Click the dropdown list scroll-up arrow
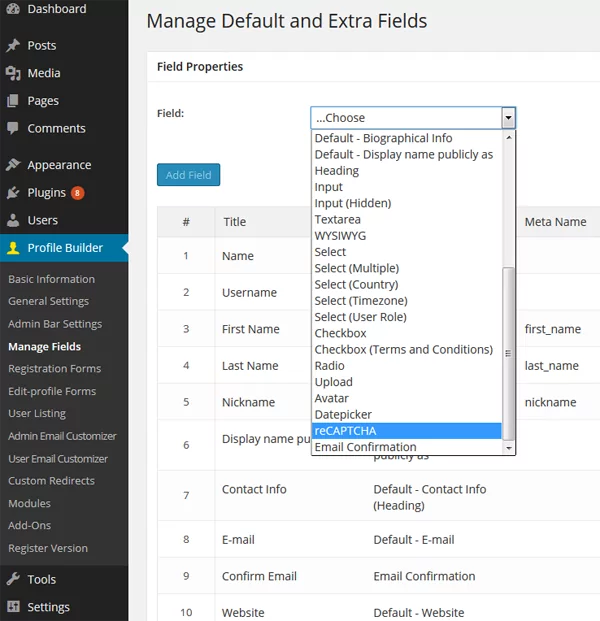The image size is (600, 621). click(x=509, y=137)
